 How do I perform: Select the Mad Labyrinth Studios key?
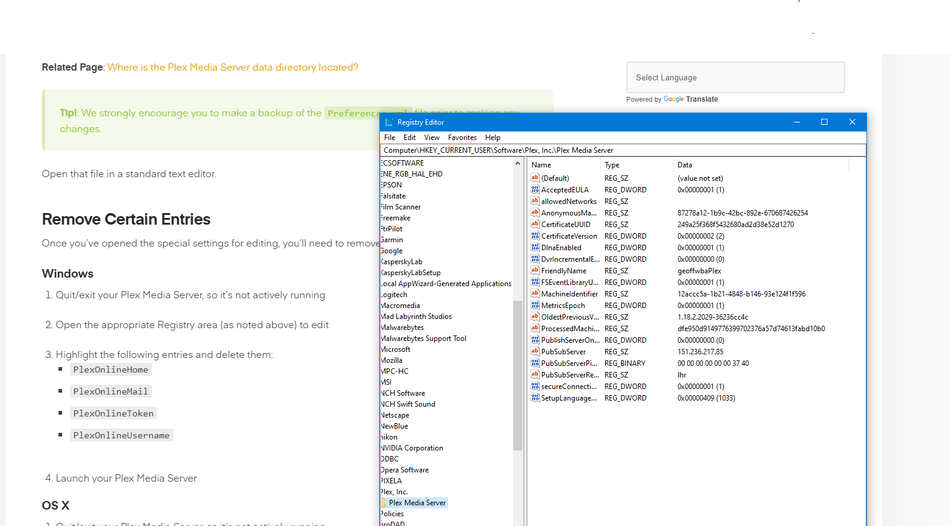416,317
